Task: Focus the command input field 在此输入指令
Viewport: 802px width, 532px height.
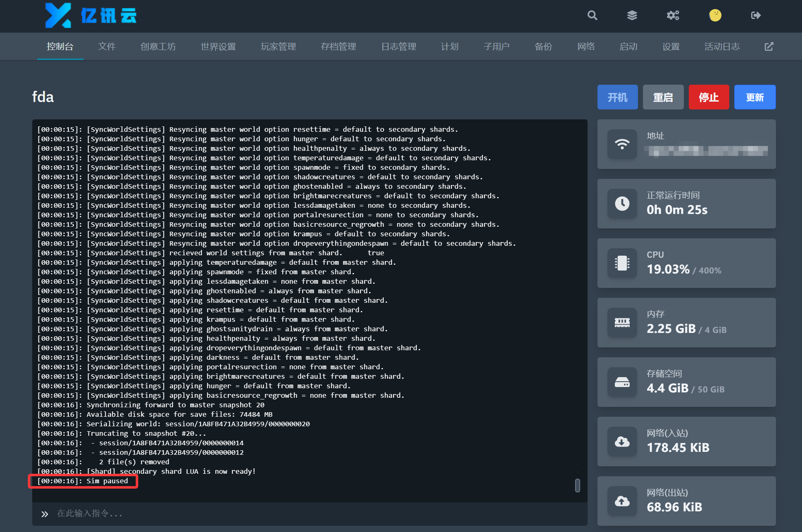Action: [310, 514]
